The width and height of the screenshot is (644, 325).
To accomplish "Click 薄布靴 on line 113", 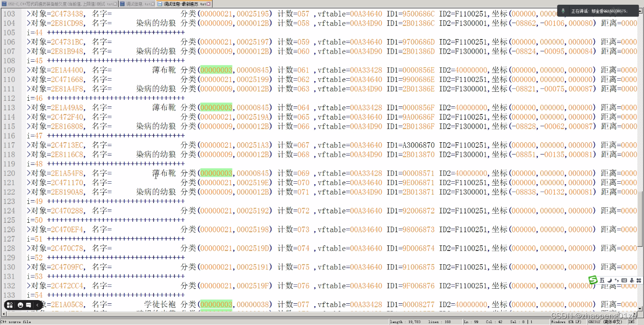I will pos(164,107).
